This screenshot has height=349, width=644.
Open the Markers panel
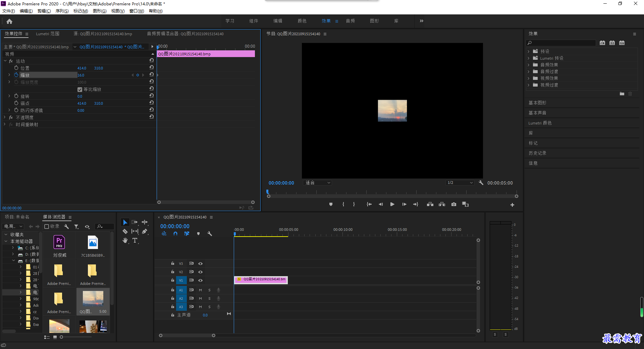click(x=533, y=143)
